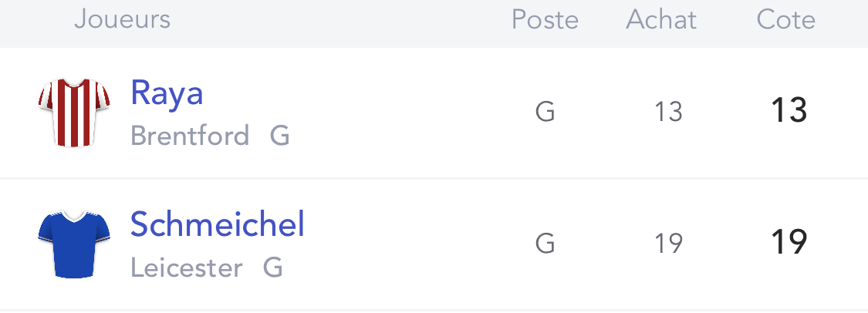Image resolution: width=868 pixels, height=313 pixels.
Task: Click Raya's red striped jersey icon
Action: click(74, 113)
